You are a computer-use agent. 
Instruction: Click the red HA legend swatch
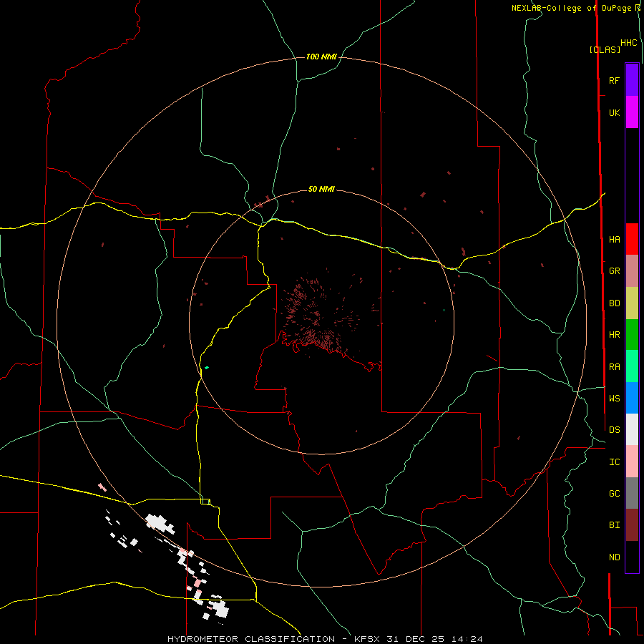coord(632,239)
